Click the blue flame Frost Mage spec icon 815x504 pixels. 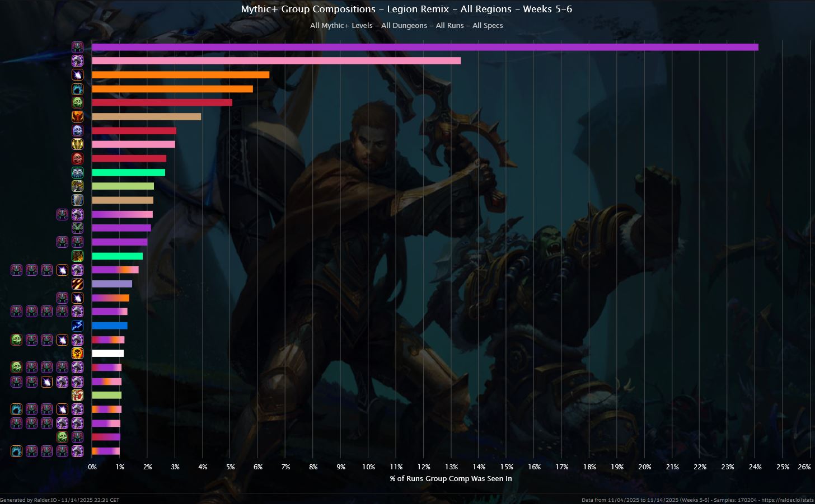click(77, 88)
